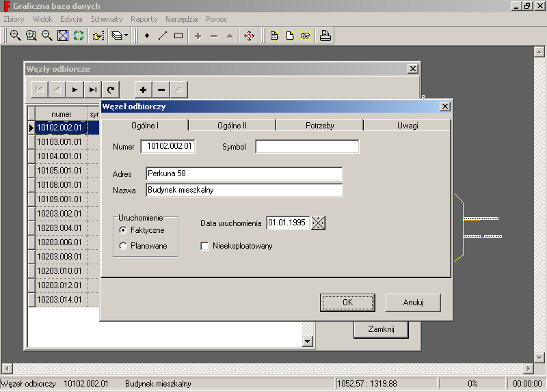Open the date picker next to Data uruchomienia
Image resolution: width=547 pixels, height=392 pixels.
[x=319, y=223]
